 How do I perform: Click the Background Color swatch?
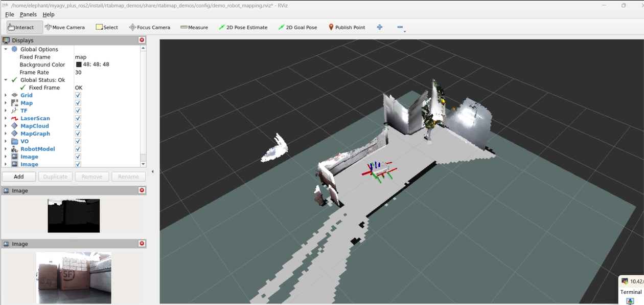pyautogui.click(x=79, y=64)
